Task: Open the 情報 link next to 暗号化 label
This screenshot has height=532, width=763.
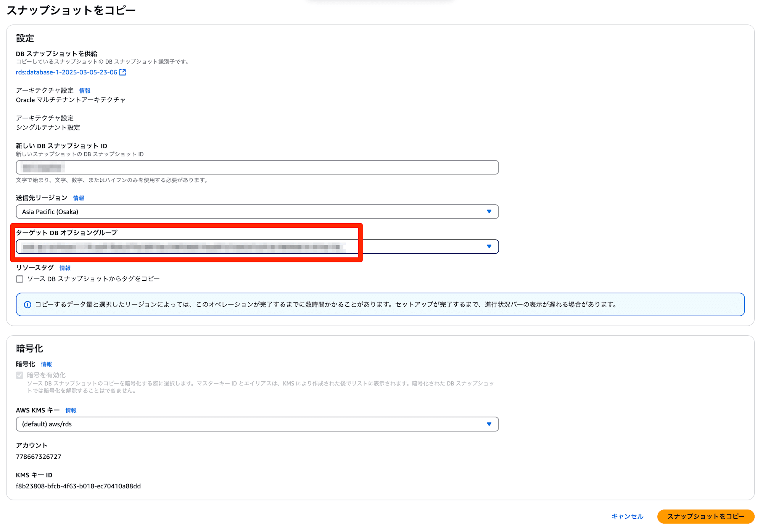Action: (x=46, y=365)
